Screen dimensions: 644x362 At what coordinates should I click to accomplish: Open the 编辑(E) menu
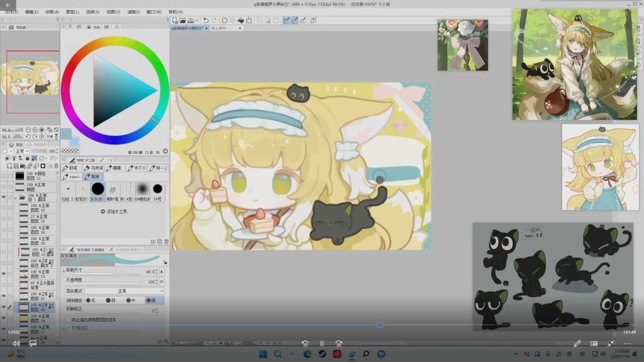click(31, 12)
